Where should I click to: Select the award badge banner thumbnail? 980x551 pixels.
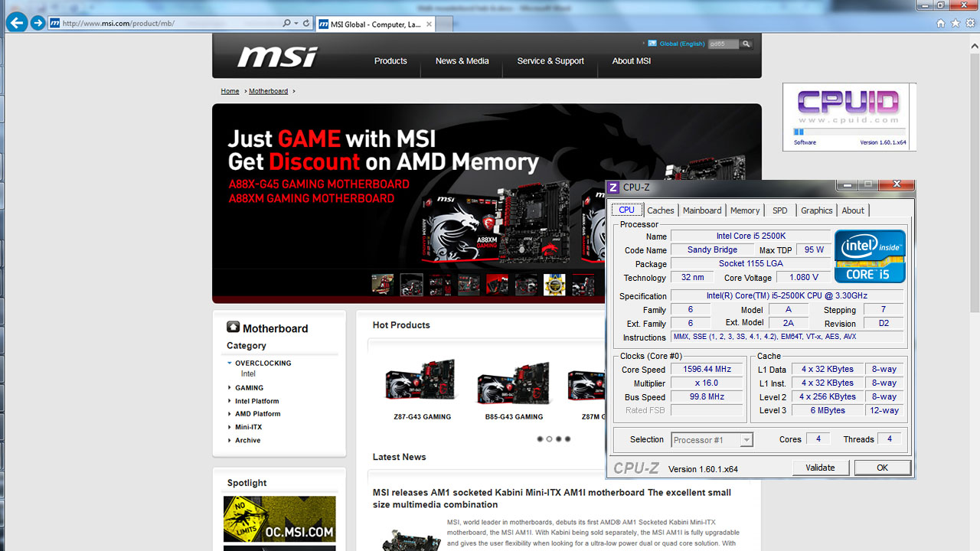pos(554,285)
